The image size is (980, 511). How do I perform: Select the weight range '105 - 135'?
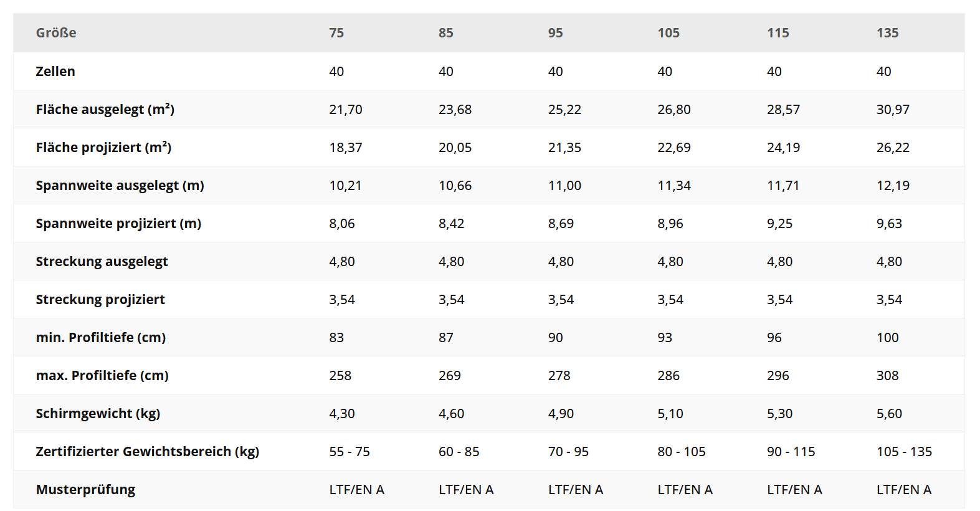click(904, 452)
